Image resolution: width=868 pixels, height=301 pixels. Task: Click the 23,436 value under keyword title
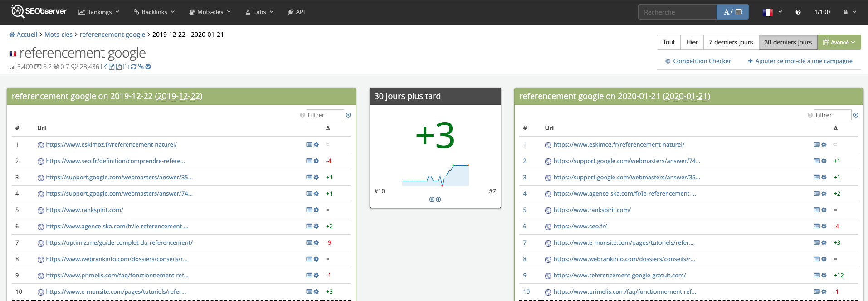tap(89, 67)
